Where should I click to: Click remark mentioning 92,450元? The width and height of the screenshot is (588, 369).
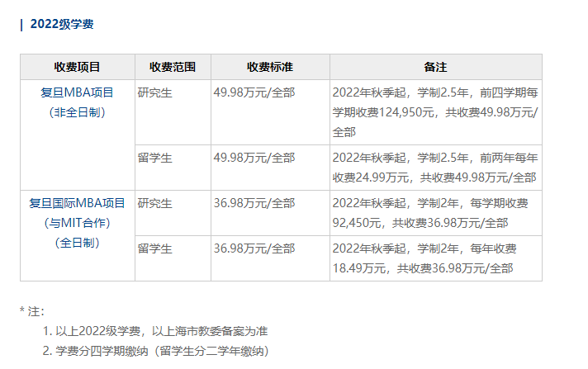click(430, 213)
